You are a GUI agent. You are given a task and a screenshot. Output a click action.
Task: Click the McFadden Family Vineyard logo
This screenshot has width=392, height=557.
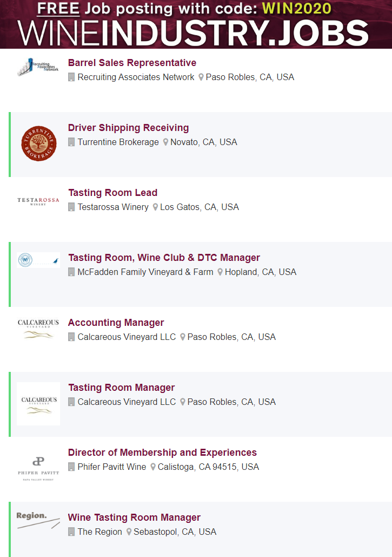(38, 260)
